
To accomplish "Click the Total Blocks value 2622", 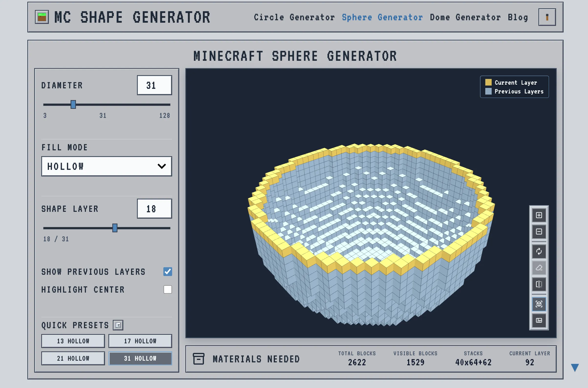I will [x=357, y=363].
